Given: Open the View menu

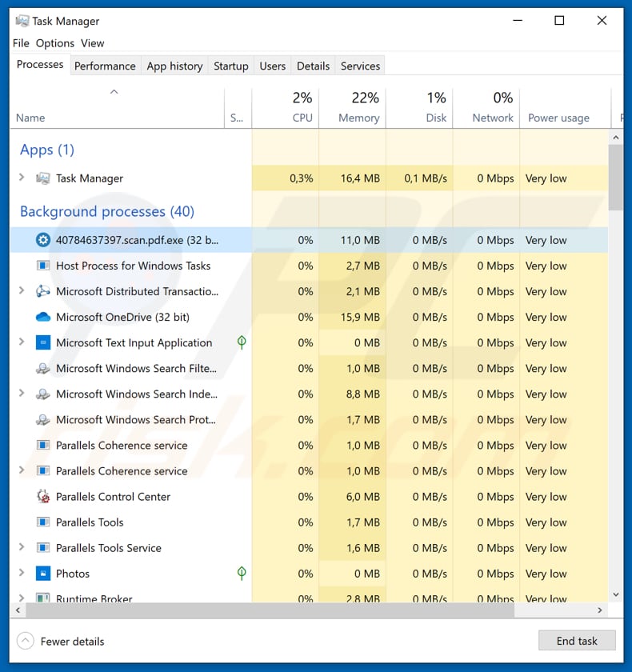Looking at the screenshot, I should click(93, 43).
